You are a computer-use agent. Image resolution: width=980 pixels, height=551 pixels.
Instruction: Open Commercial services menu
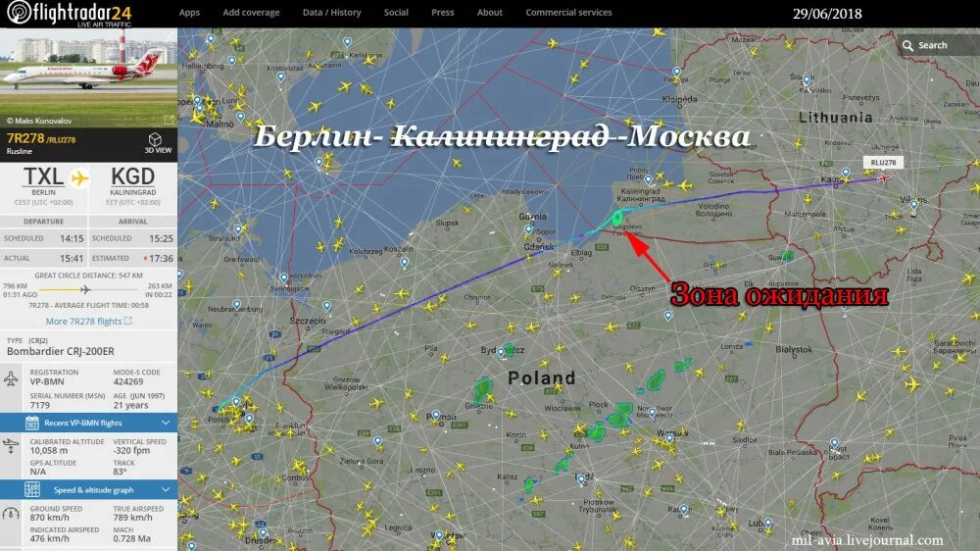point(568,13)
